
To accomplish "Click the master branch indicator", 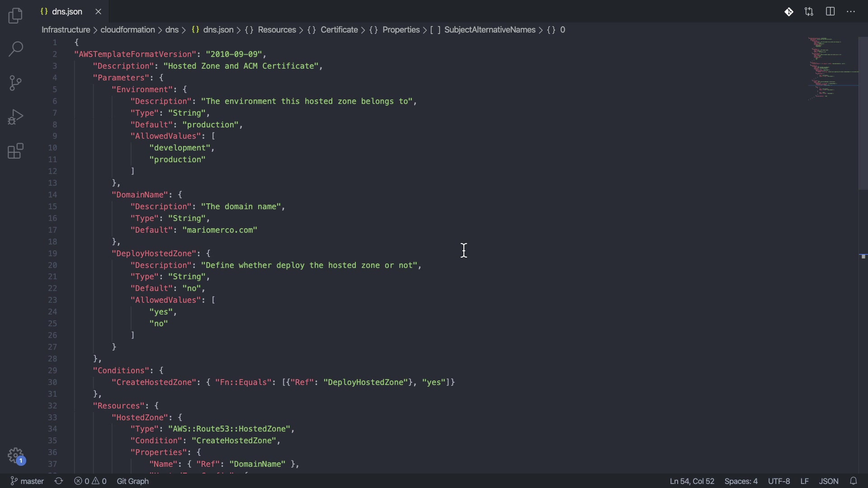I will coord(27,481).
